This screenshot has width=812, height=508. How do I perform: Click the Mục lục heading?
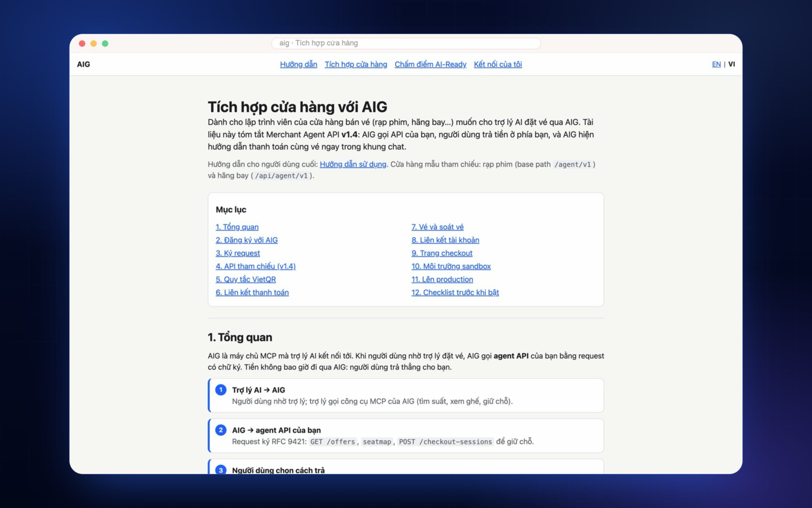pyautogui.click(x=231, y=210)
